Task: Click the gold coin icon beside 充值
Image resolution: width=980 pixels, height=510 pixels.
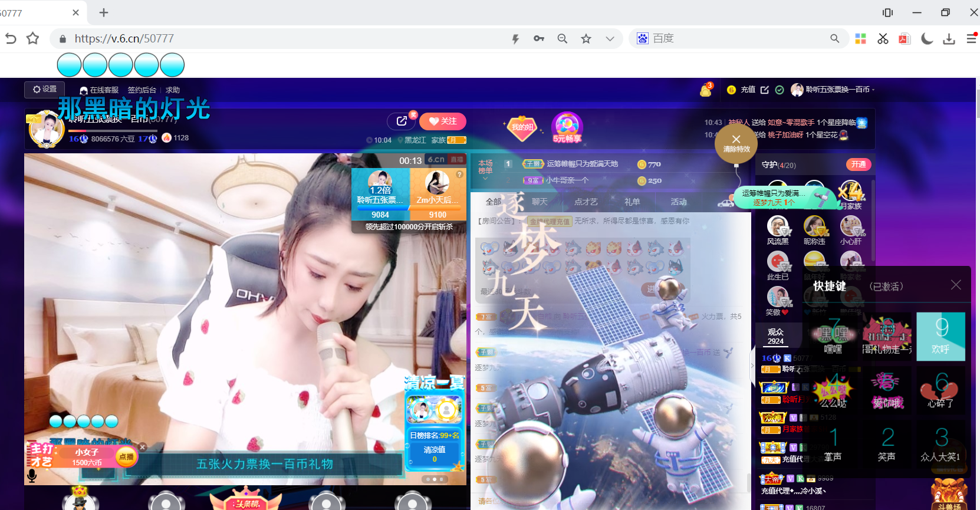Action: (732, 90)
